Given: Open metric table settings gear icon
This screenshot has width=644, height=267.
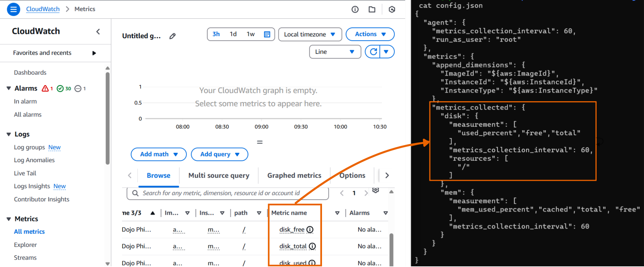Looking at the screenshot, I should [x=376, y=190].
